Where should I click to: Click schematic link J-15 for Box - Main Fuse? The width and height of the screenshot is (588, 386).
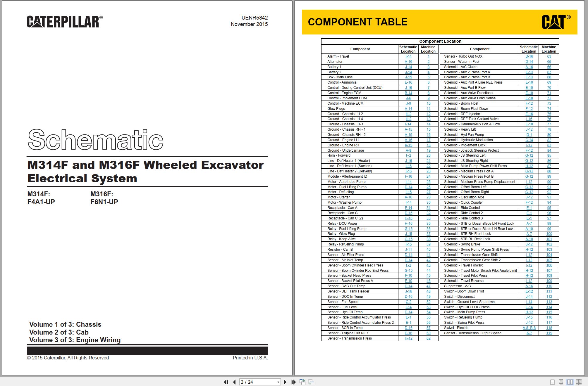coord(408,77)
